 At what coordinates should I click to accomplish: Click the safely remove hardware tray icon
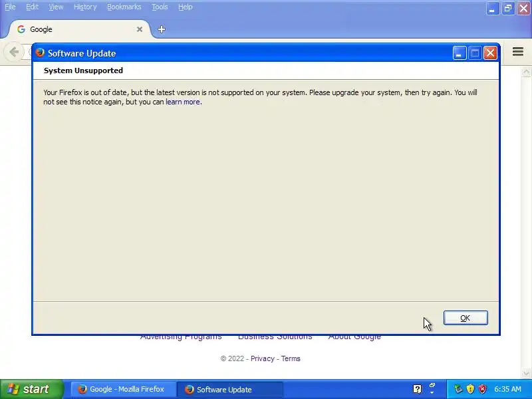click(x=458, y=389)
